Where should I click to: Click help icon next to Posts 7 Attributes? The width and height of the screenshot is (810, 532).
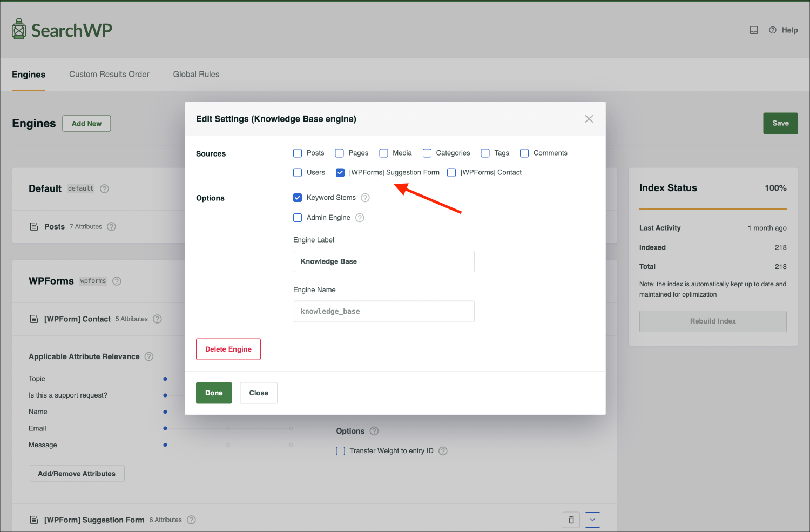pyautogui.click(x=111, y=226)
